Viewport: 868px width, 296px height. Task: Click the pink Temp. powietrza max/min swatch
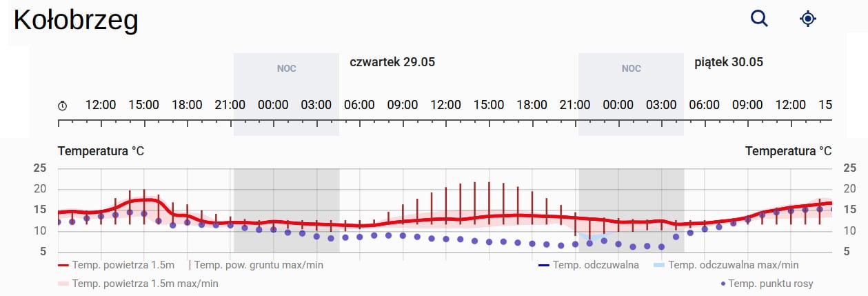63,284
